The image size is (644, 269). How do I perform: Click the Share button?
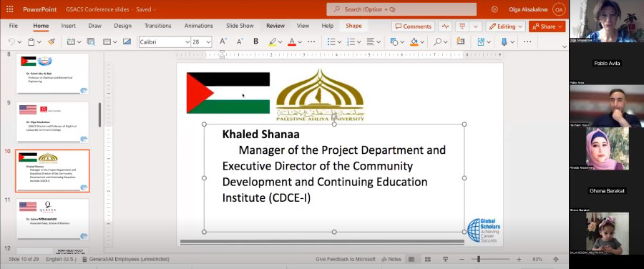(547, 26)
